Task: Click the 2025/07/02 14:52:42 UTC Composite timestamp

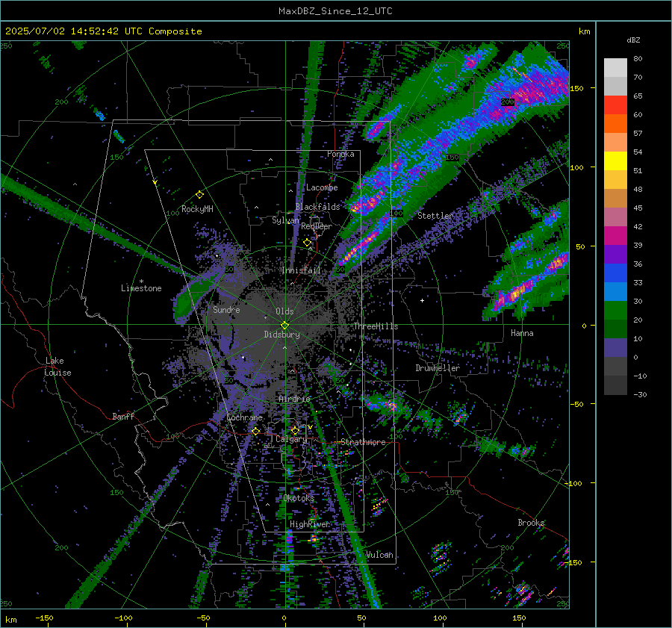Action: (103, 31)
